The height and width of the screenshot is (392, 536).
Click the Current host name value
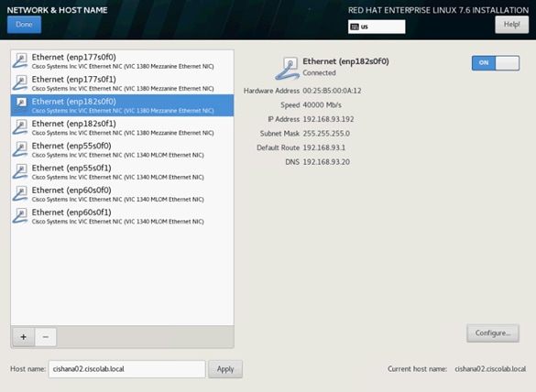click(490, 369)
